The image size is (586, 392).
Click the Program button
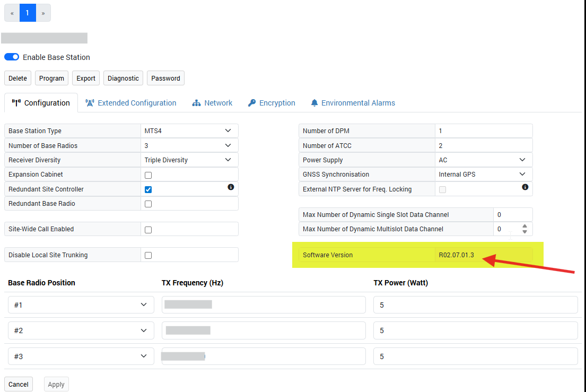(51, 78)
